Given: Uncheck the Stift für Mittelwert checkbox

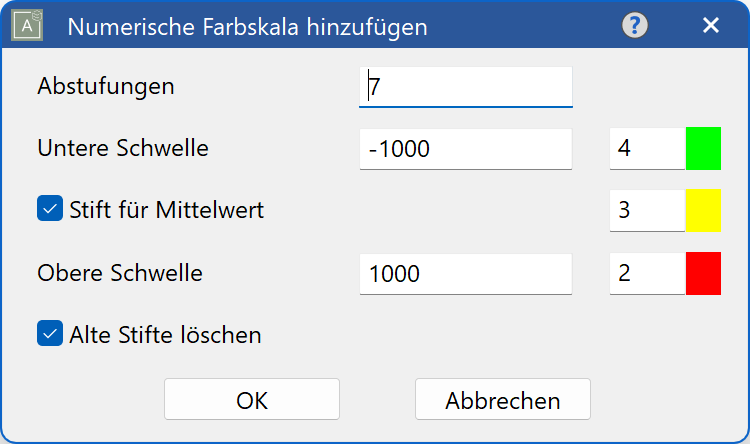Looking at the screenshot, I should (x=50, y=208).
